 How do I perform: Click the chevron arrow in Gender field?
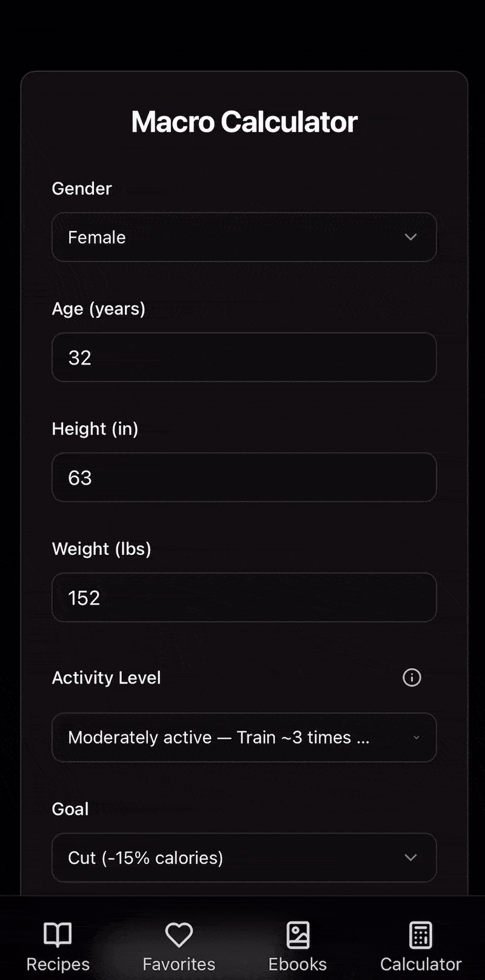[410, 237]
